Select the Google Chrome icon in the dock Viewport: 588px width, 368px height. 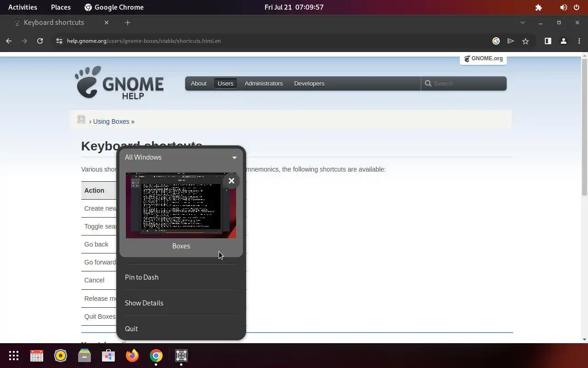[156, 356]
